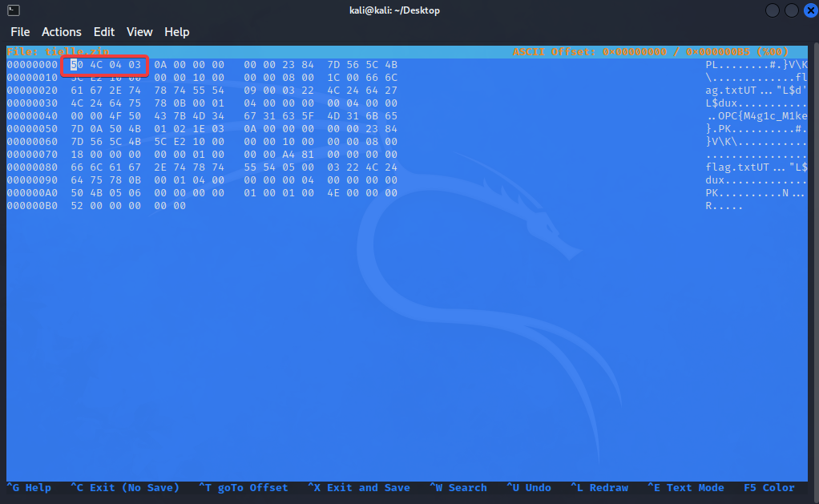The width and height of the screenshot is (819, 504).
Task: Click the terminal icon in the title bar
Action: 13,10
